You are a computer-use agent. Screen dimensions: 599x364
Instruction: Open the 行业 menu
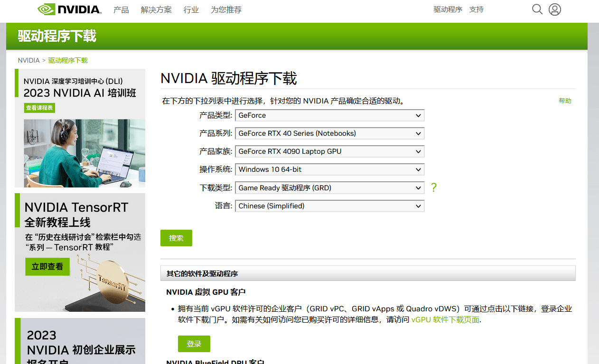(191, 9)
